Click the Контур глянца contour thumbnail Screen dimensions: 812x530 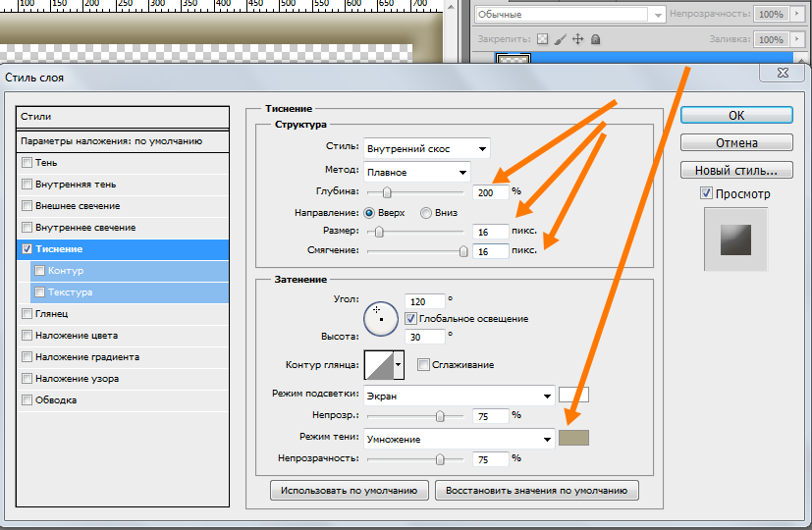pyautogui.click(x=379, y=365)
